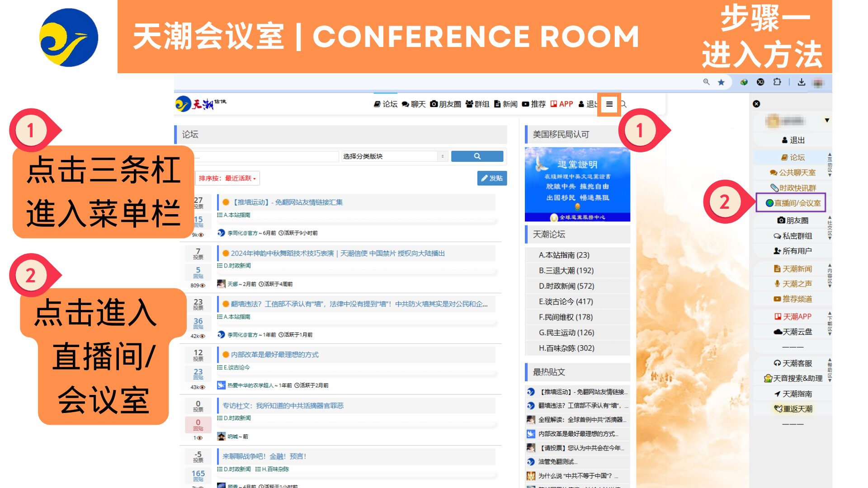Open browser extensions puzzle icon
Screen dimensions: 868x488
click(x=777, y=82)
